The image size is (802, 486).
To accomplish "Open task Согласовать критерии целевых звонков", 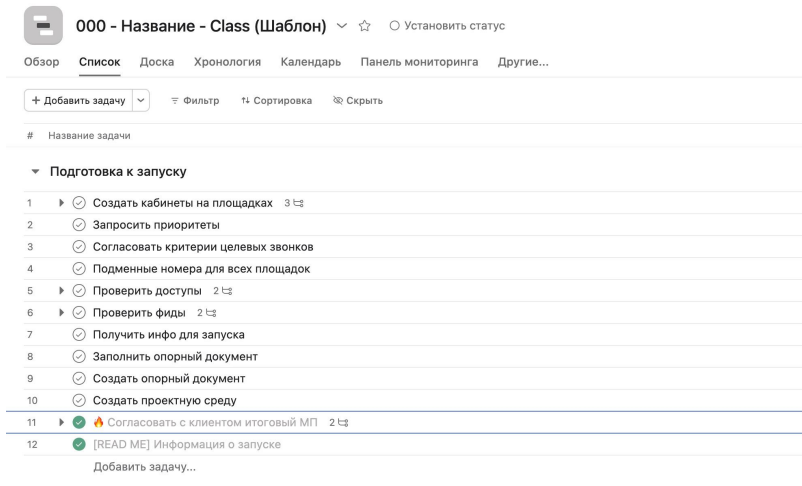I will point(203,247).
